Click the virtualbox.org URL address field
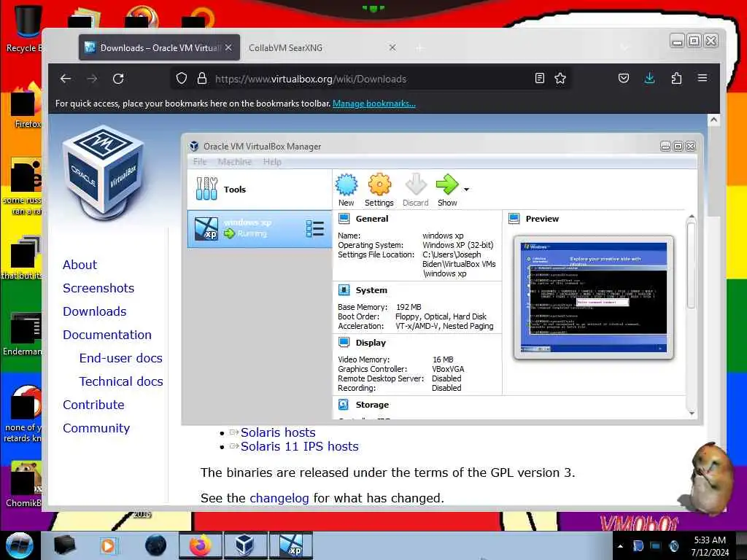Viewport: 747px width, 560px height. point(371,79)
